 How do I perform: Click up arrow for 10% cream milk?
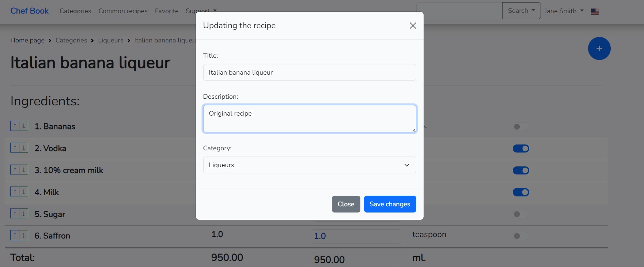point(15,170)
